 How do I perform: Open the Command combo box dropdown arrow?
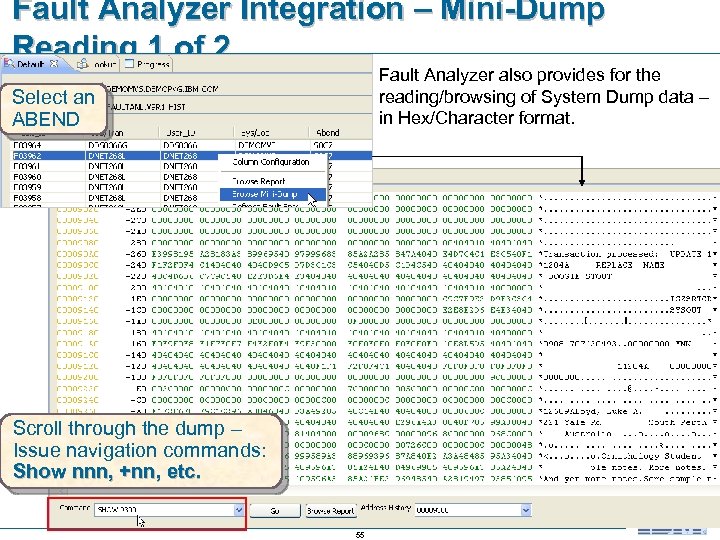point(239,510)
